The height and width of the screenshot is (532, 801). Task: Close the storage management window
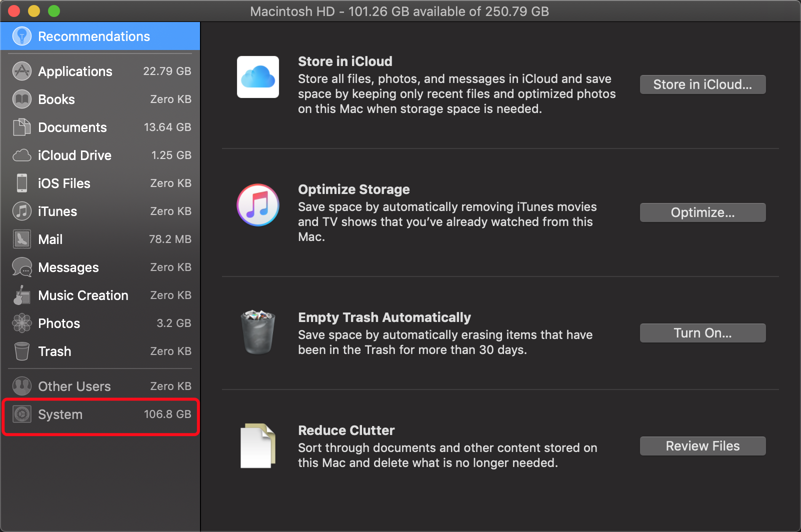coord(14,11)
